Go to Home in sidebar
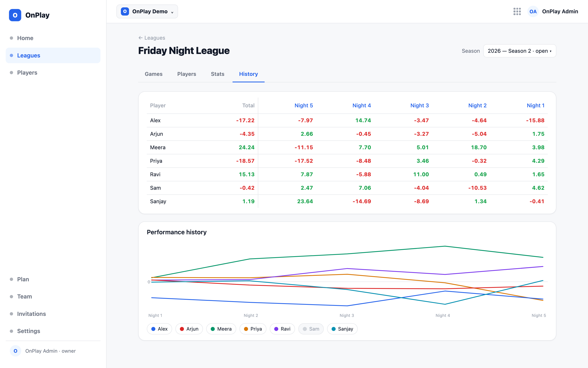The height and width of the screenshot is (368, 588). (53, 38)
